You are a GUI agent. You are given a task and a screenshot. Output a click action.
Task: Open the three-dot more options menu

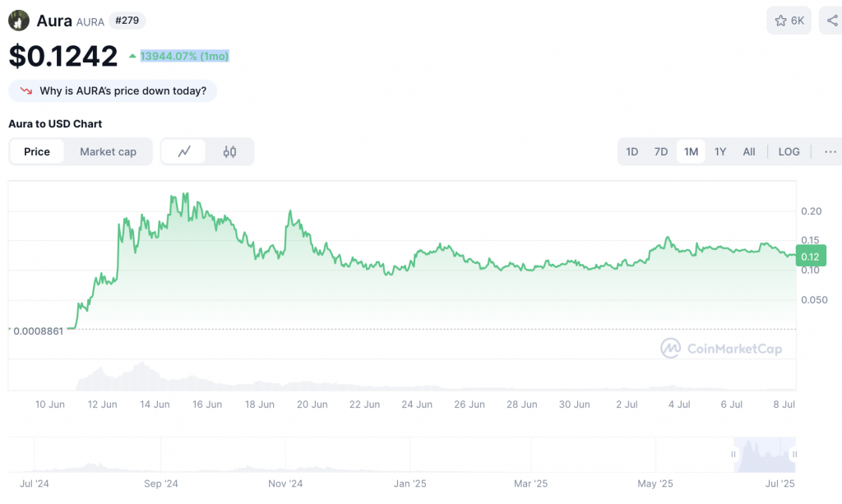pyautogui.click(x=830, y=152)
